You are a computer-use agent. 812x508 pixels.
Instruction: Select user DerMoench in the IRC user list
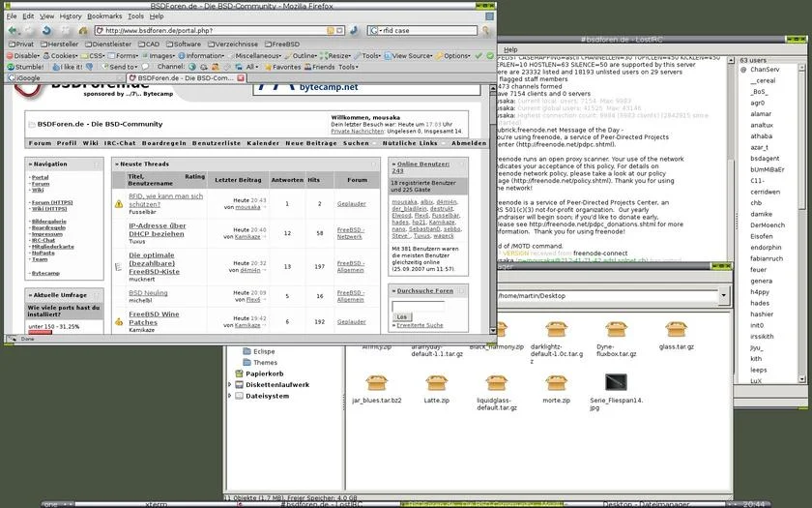click(x=768, y=225)
